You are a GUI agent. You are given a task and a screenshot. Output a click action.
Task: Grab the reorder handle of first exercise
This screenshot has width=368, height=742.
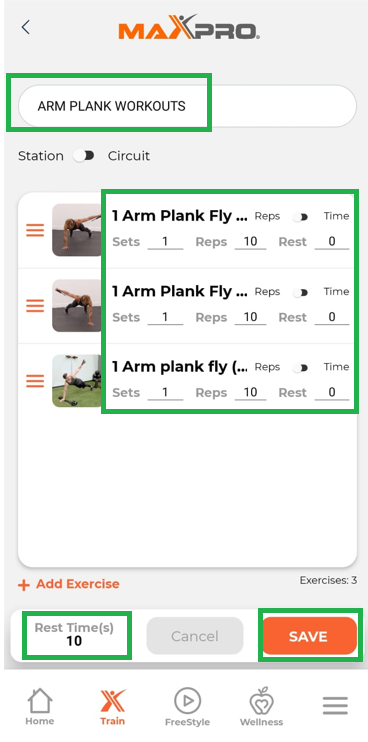pyautogui.click(x=35, y=230)
